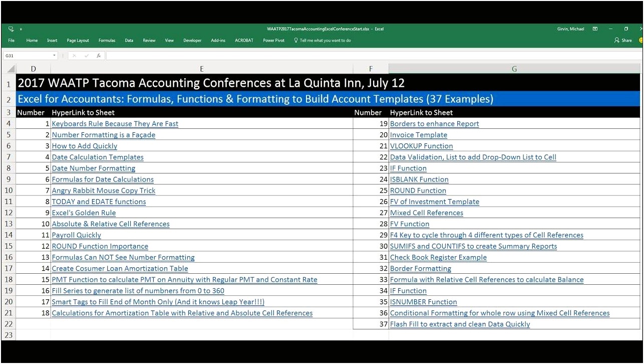This screenshot has width=644, height=364.
Task: Open How to Add Quickly link
Action: coord(85,146)
